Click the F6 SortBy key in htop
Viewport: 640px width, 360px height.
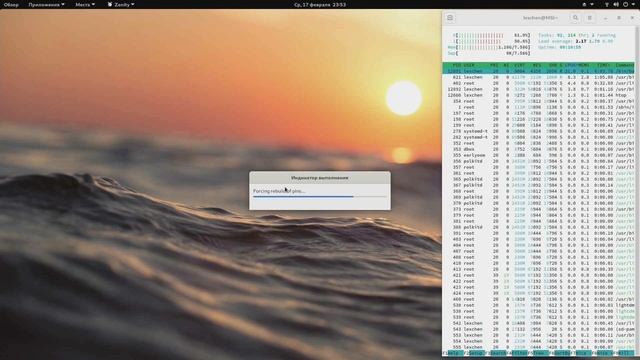[560, 353]
